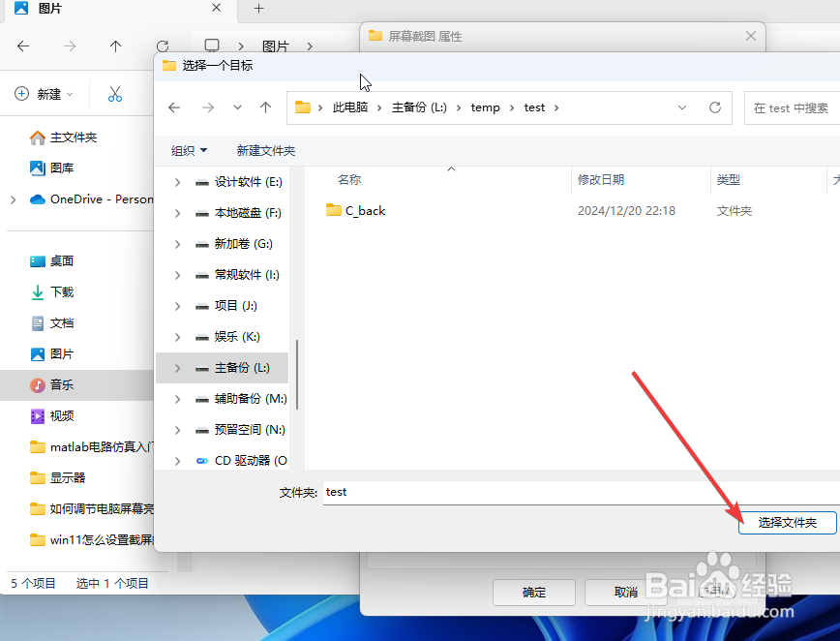Click 新建文件夹 to create a folder
This screenshot has width=840, height=641.
pos(266,150)
